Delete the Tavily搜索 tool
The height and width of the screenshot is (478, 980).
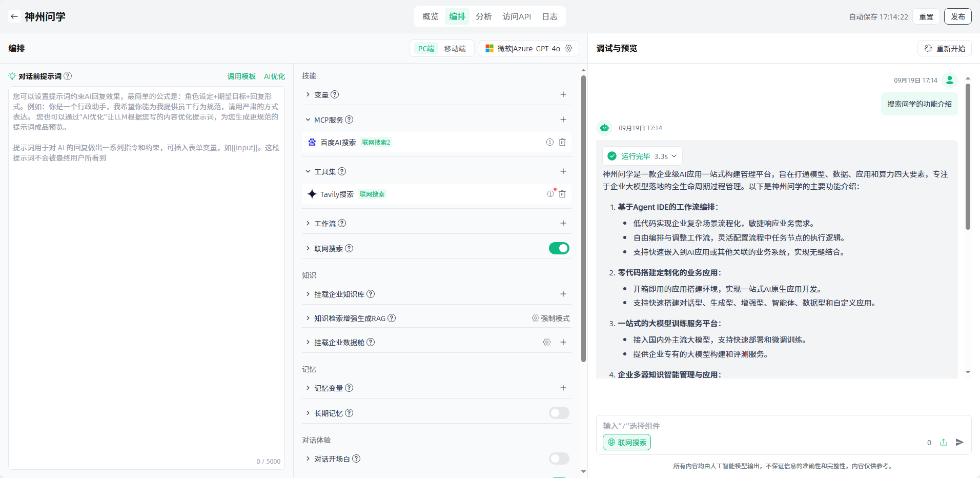tap(562, 194)
